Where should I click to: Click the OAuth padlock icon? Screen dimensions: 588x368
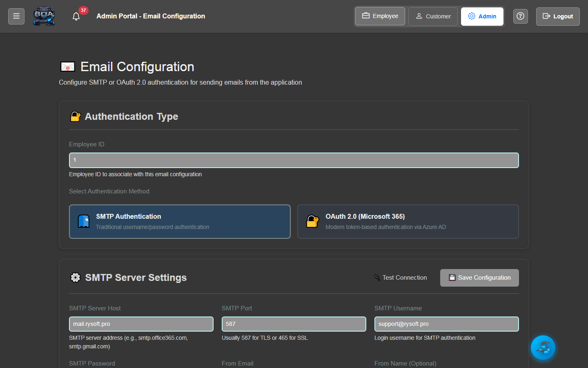(x=312, y=221)
